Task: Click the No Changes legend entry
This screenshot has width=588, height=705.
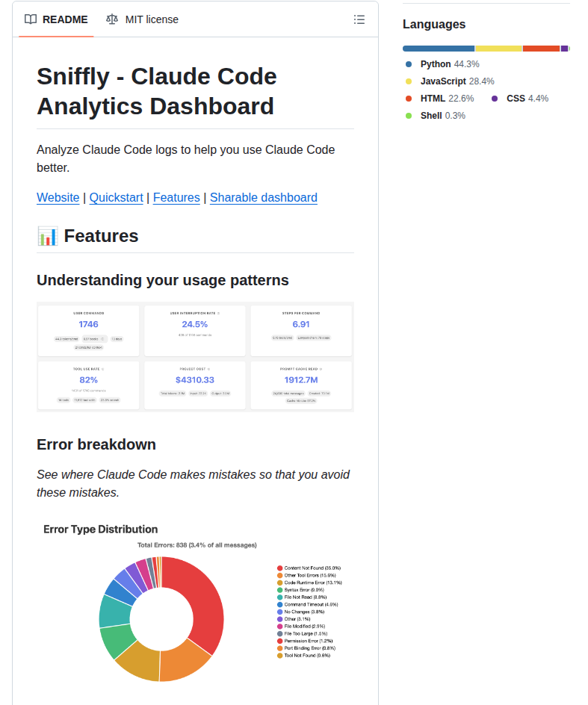Action: pyautogui.click(x=300, y=612)
